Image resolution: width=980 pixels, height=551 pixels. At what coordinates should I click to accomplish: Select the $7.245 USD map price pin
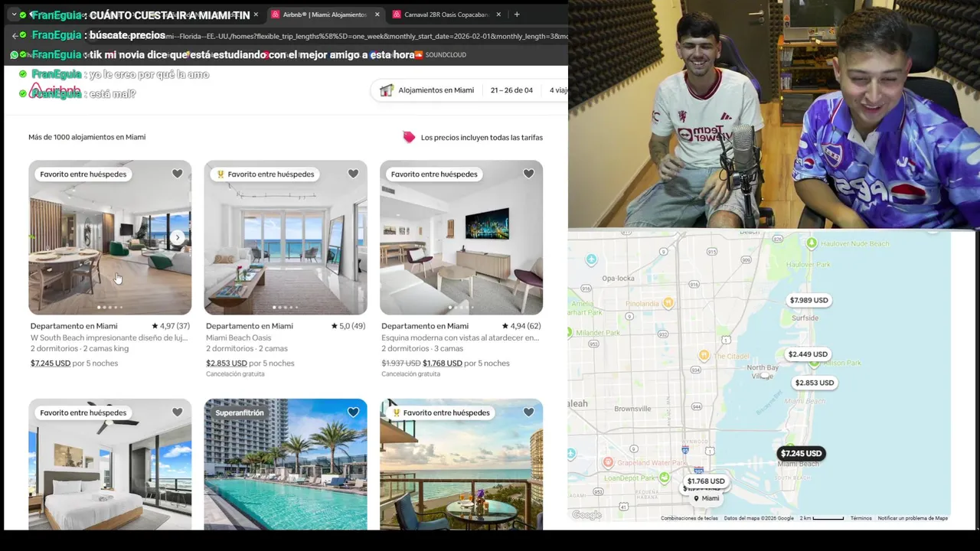pyautogui.click(x=801, y=453)
